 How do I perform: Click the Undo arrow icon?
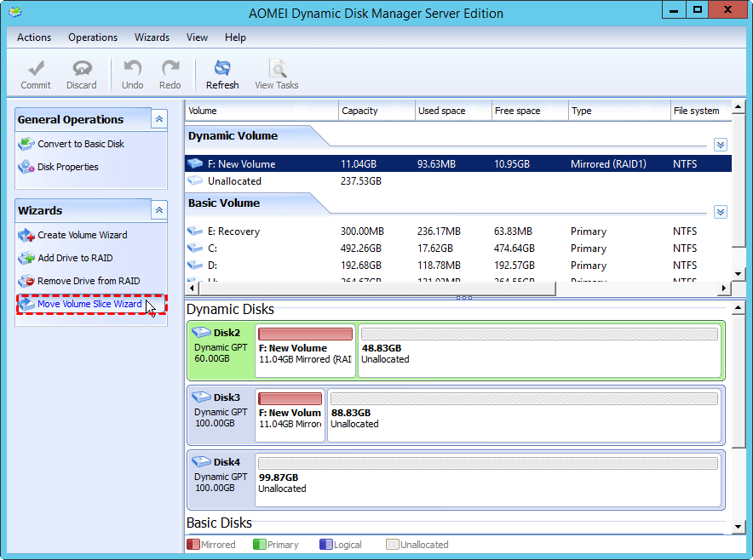click(x=132, y=69)
